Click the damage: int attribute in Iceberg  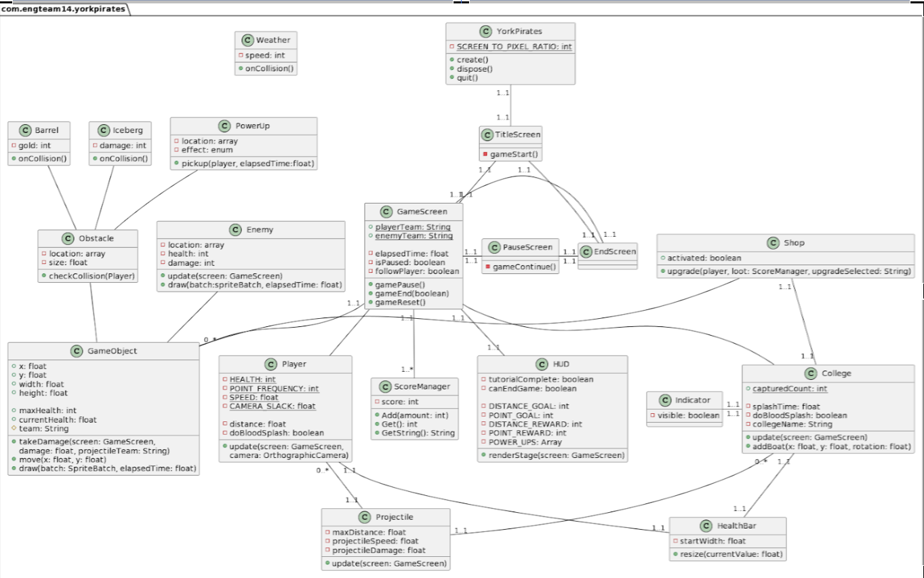[x=123, y=145]
